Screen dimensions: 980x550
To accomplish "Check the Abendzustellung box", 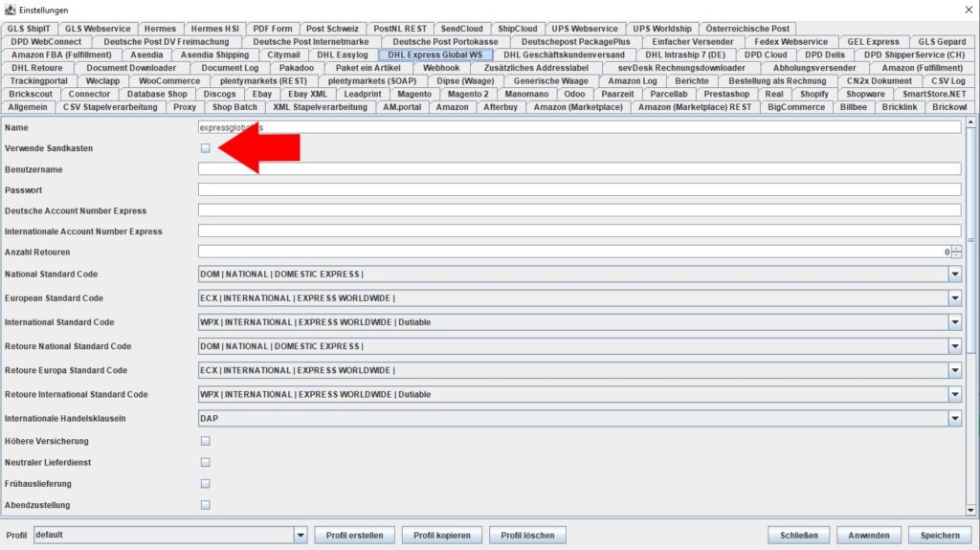I will click(205, 505).
